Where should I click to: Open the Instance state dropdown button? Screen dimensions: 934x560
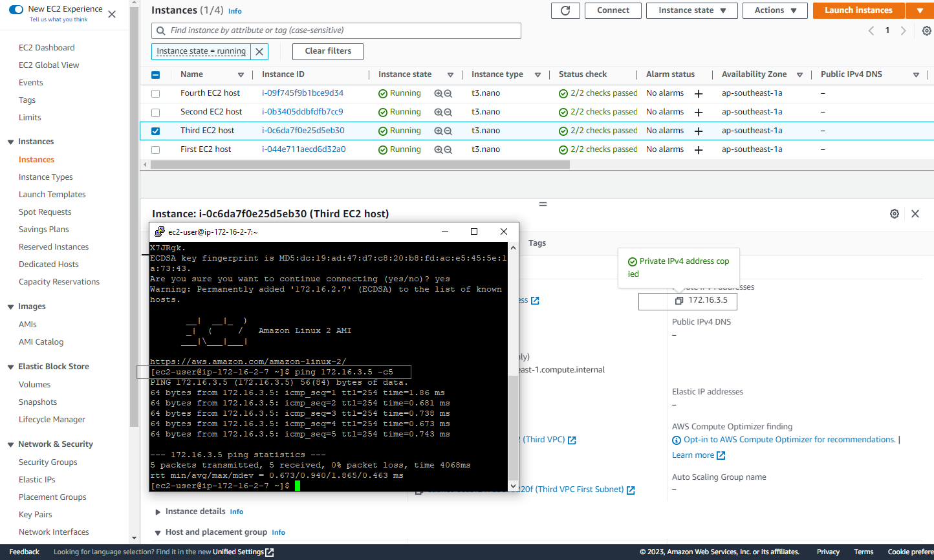692,10
